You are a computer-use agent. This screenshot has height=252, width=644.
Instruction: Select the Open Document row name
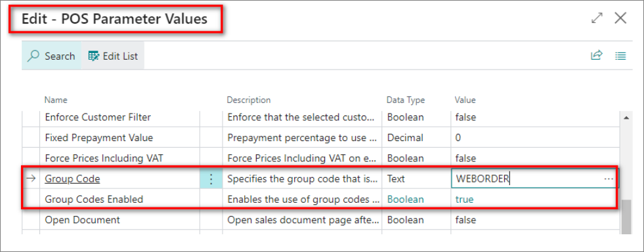coord(82,220)
